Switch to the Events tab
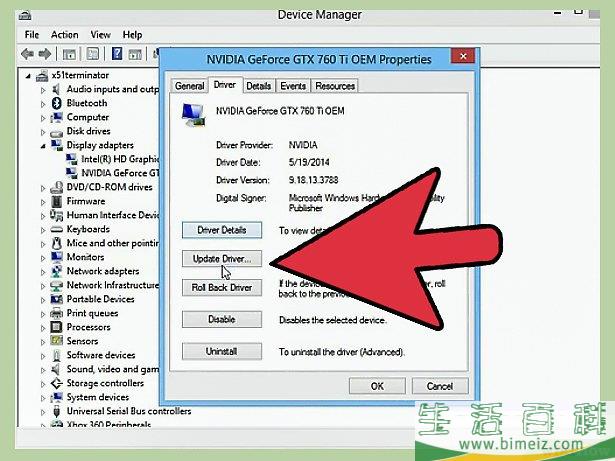 coord(293,86)
